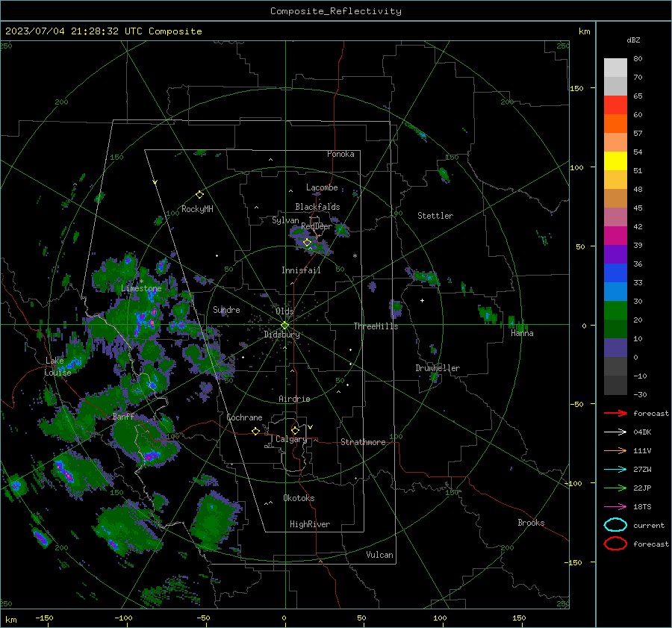Screen dimensions: 672x628
Task: Click the Hanna label
Action: pyautogui.click(x=522, y=333)
